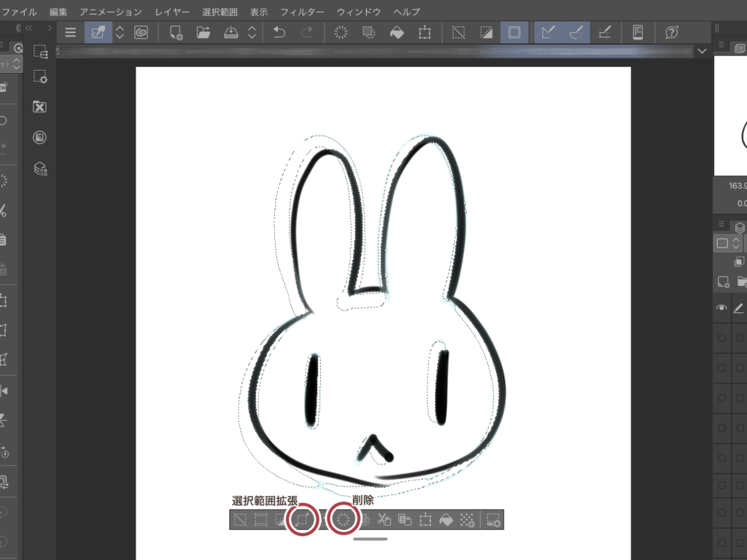Viewport: 747px width, 560px height.
Task: Click scale/rotate icon in the selection launcher
Action: pyautogui.click(x=425, y=519)
